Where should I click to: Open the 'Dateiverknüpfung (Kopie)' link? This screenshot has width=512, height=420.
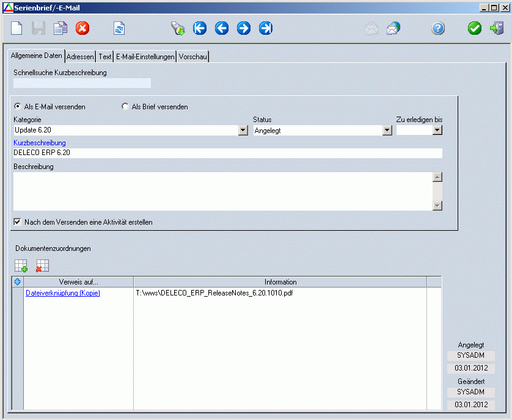coord(62,293)
